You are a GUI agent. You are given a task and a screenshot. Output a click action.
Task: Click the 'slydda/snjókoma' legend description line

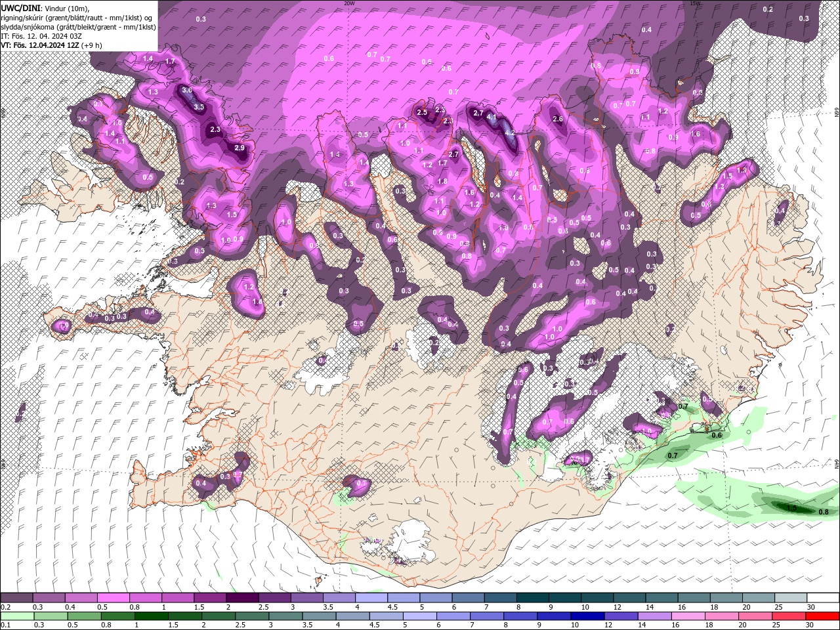tap(78, 27)
